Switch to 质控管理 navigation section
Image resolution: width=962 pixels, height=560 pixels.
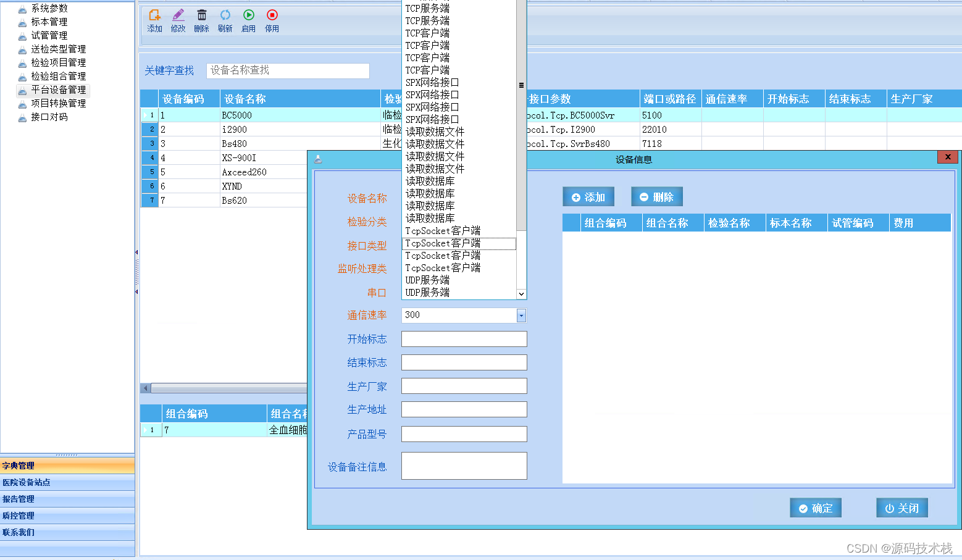[67, 516]
